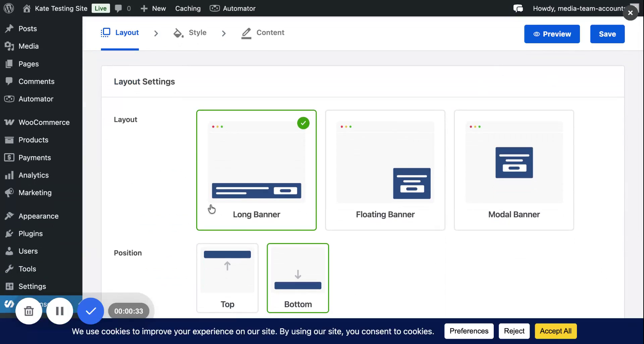Click the WordPress logo icon
This screenshot has height=344, width=644.
[x=9, y=8]
